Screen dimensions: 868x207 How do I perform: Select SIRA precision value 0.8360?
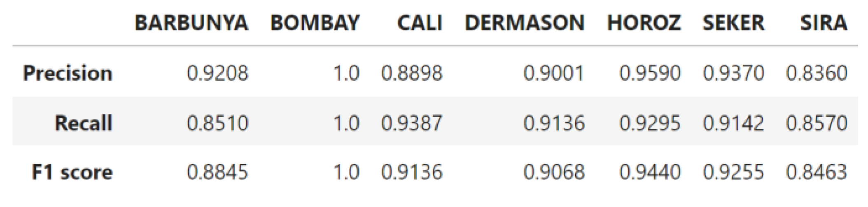click(x=817, y=73)
